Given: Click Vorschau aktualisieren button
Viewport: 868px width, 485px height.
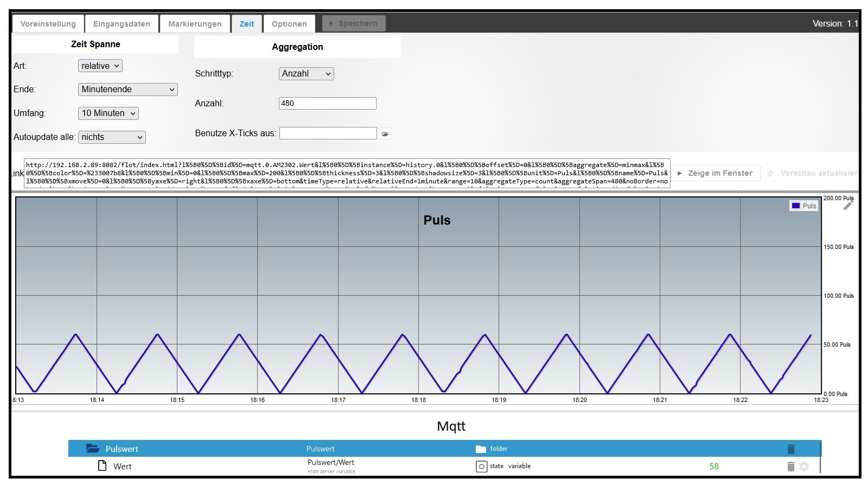Looking at the screenshot, I should coord(812,173).
